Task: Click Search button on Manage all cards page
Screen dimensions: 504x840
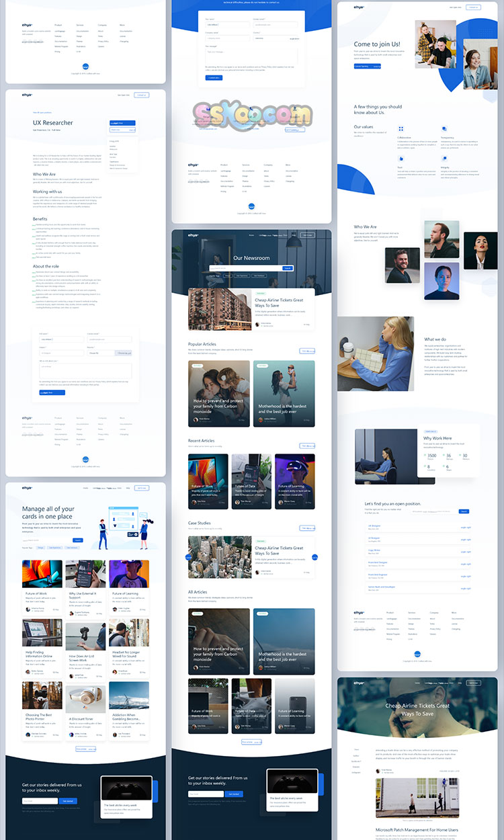Action: (78, 540)
